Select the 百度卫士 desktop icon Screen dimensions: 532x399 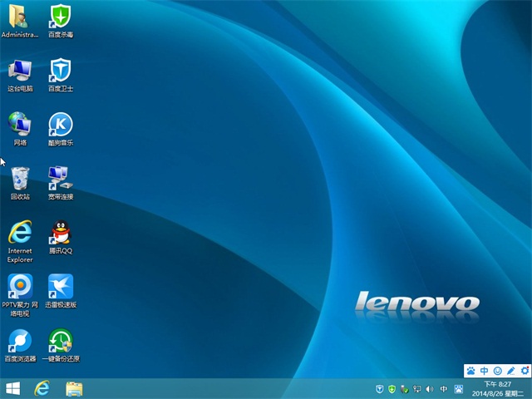60,71
